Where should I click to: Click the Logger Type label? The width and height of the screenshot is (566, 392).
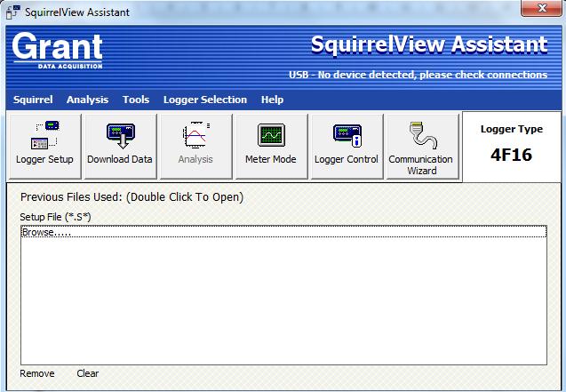[512, 129]
